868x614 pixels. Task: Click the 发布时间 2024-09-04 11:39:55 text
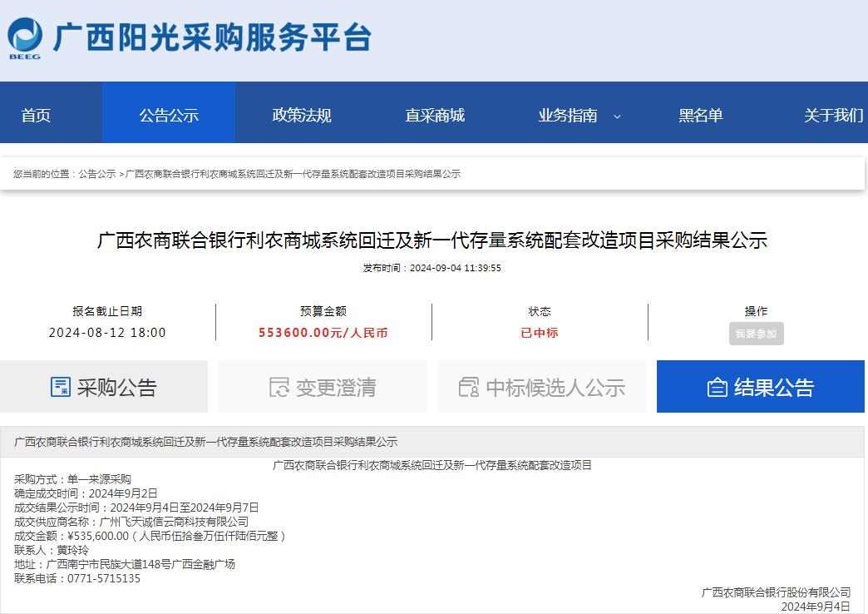click(x=432, y=268)
